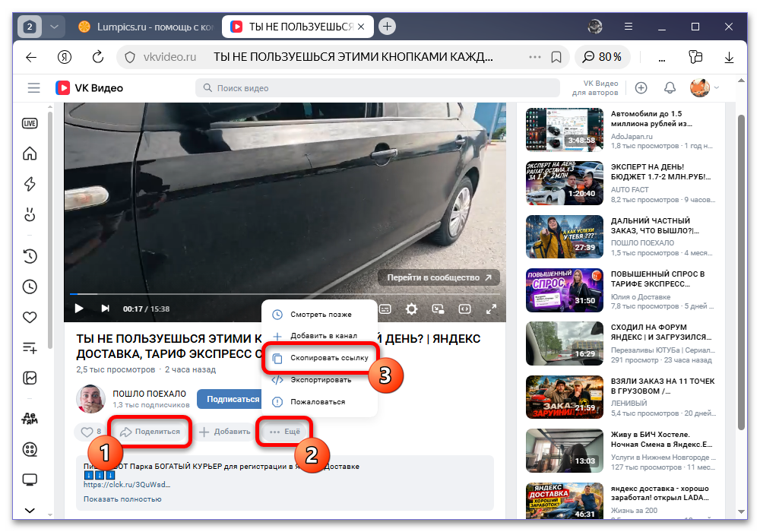Open ЭКСПЕРТ НА ДЕНЬ video title
Image resolution: width=760 pixels, height=532 pixels.
tap(660, 172)
